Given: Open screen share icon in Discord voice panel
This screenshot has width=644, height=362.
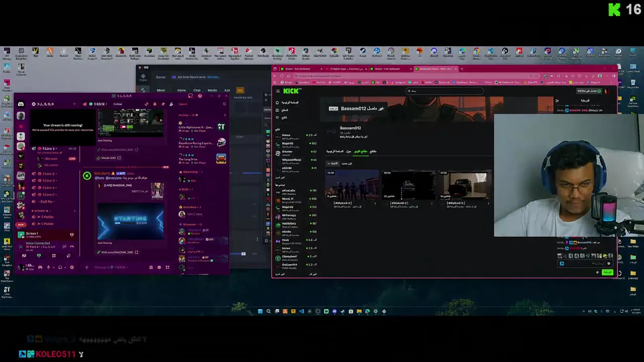Looking at the screenshot, I should pos(39,255).
